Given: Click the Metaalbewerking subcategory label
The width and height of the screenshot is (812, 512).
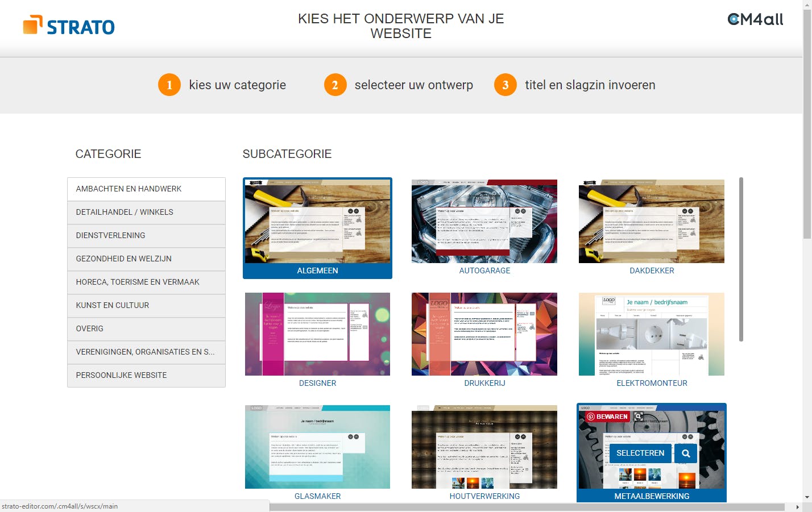Looking at the screenshot, I should [652, 496].
